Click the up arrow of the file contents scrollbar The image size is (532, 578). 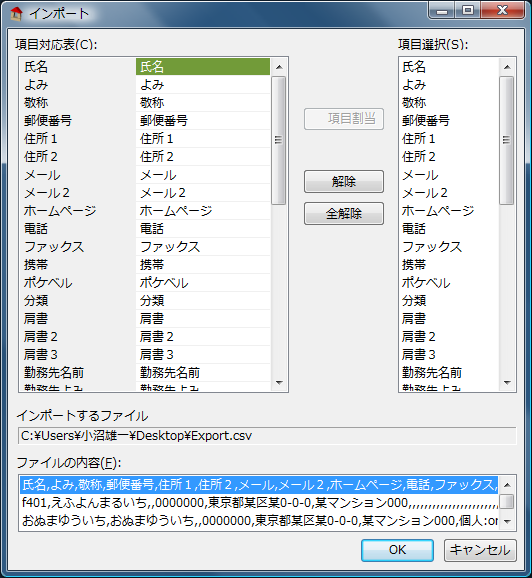[507, 485]
